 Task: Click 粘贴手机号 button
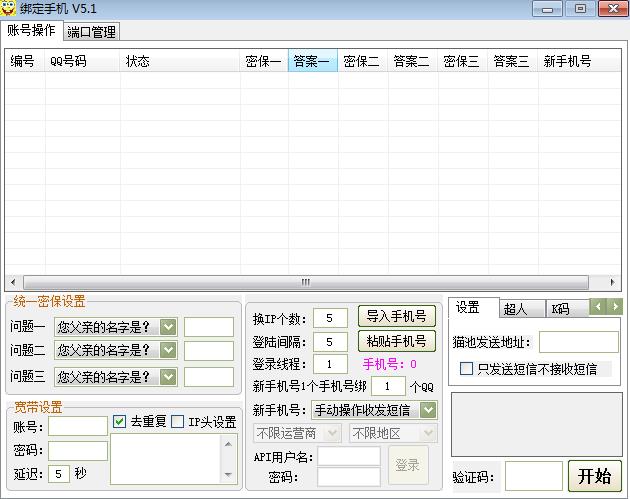coord(397,341)
